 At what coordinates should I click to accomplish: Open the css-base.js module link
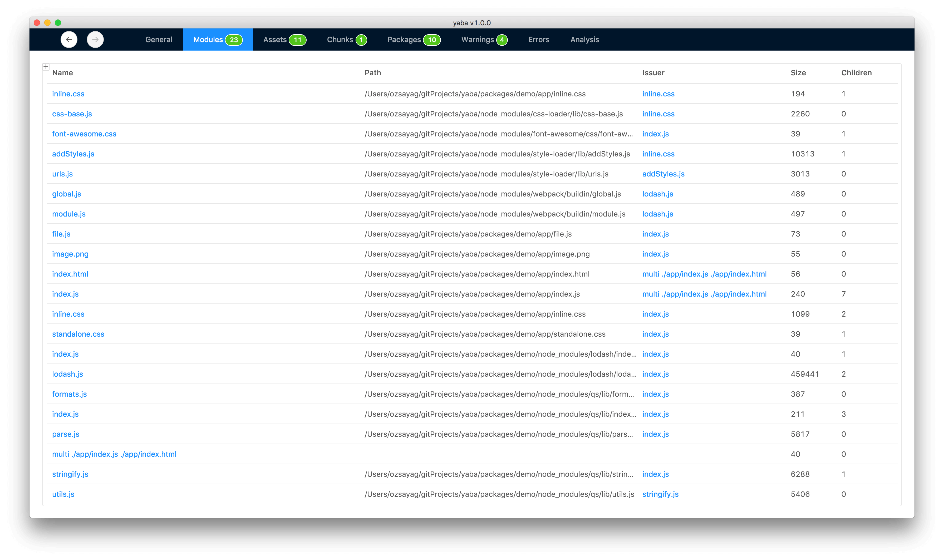click(72, 114)
